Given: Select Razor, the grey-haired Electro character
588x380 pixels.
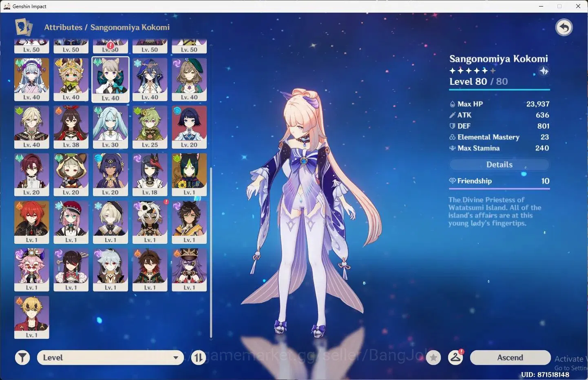Looking at the screenshot, I should [111, 270].
